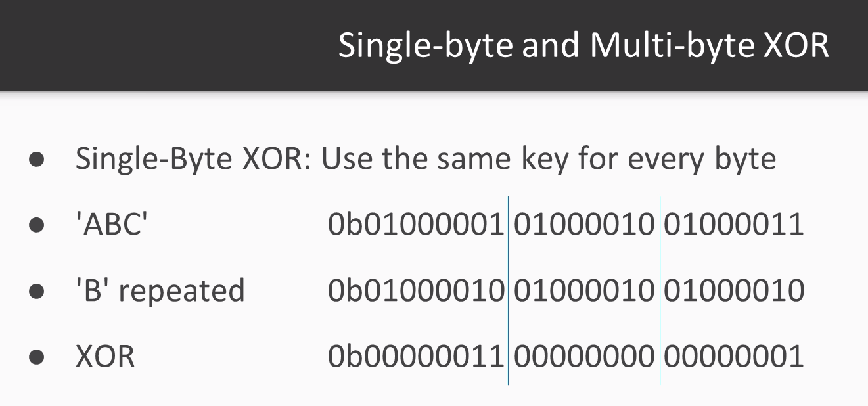This screenshot has height=406, width=868.
Task: Click the 'ABC' label text
Action: coord(112,225)
